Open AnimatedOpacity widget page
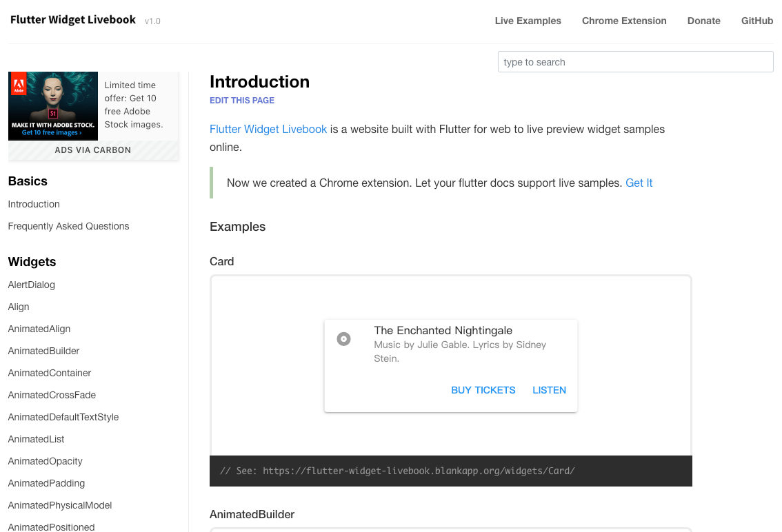 (x=45, y=461)
